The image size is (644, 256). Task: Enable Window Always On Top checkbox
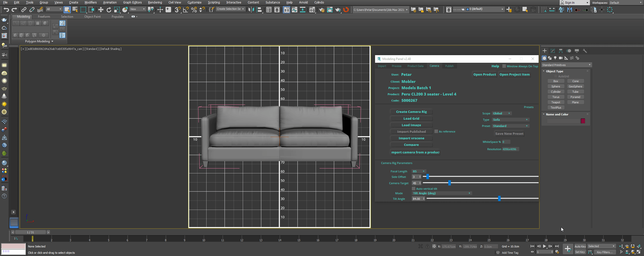coord(504,66)
